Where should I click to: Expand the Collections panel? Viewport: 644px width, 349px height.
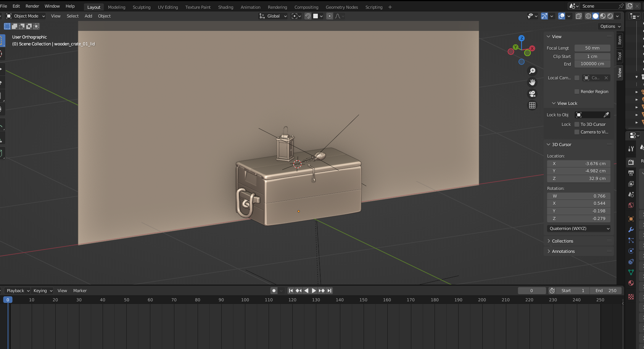coord(562,241)
